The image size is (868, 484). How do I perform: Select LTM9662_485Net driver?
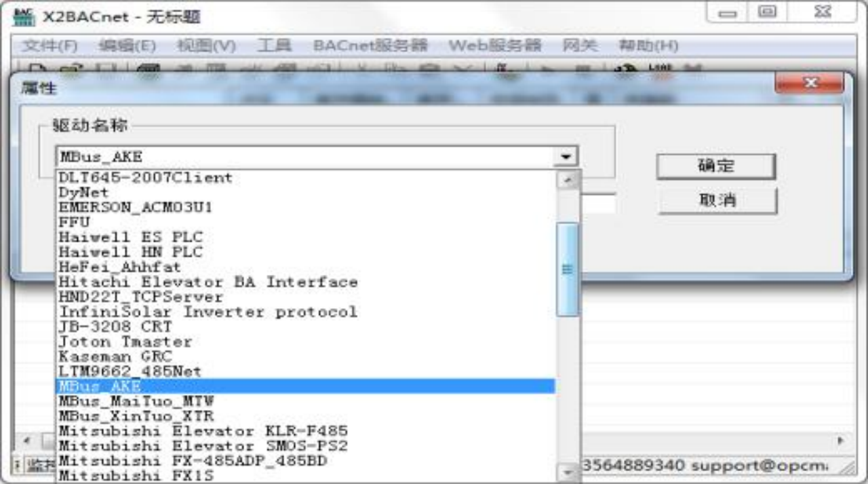coord(305,372)
